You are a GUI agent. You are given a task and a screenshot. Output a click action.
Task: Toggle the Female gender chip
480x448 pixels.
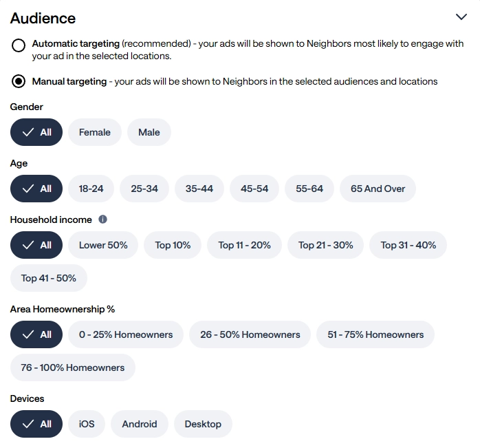(x=95, y=132)
